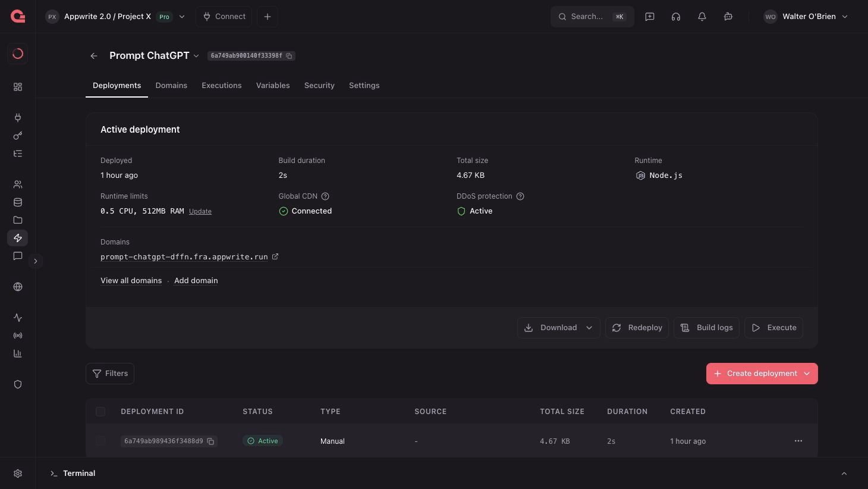Screen dimensions: 868x489
Task: Click the Redeploy button
Action: pyautogui.click(x=637, y=328)
